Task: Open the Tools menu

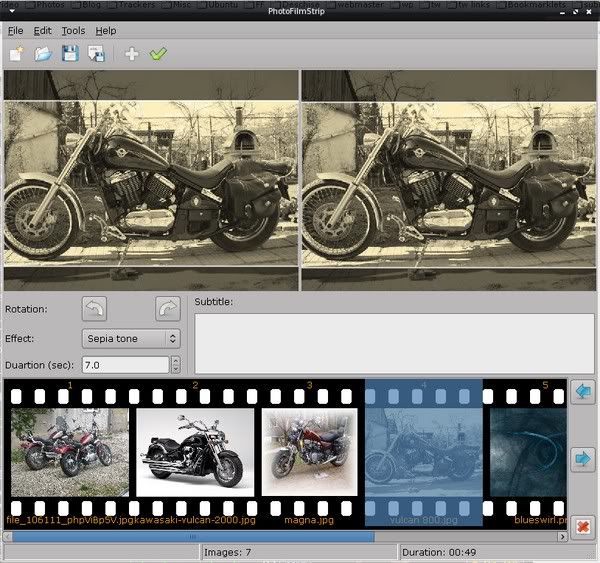Action: click(x=73, y=31)
